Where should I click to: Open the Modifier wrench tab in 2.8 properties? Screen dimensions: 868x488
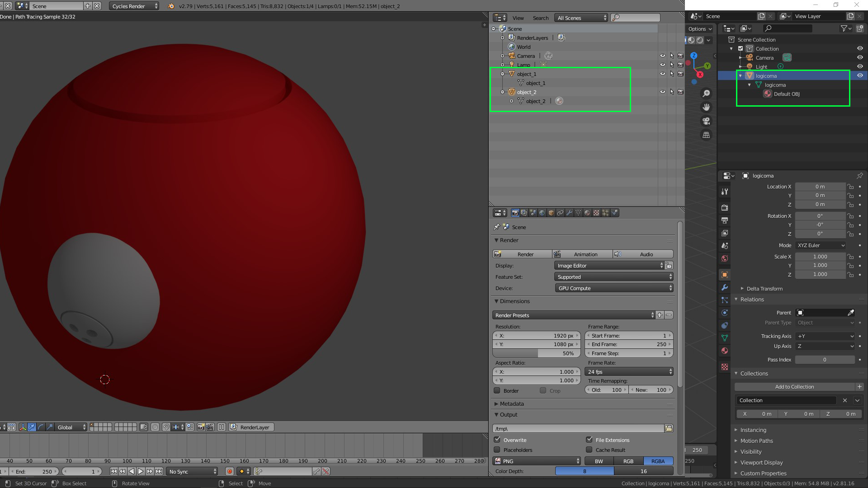[725, 287]
